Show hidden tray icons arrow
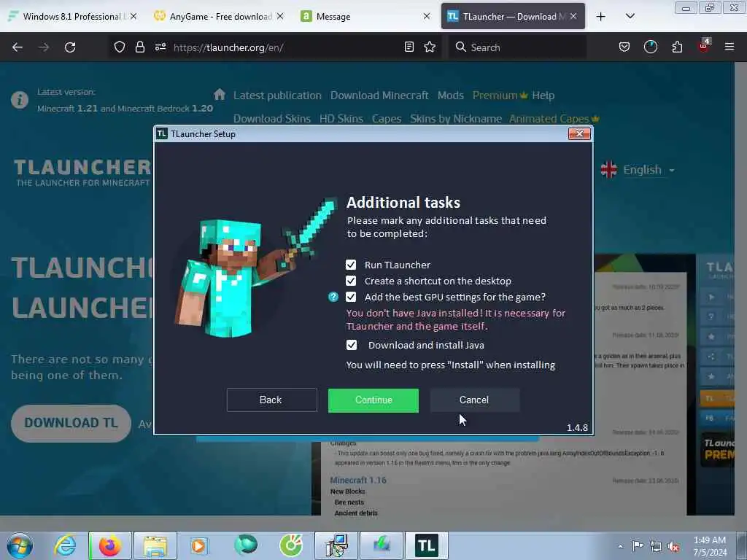The image size is (747, 560). pyautogui.click(x=620, y=546)
